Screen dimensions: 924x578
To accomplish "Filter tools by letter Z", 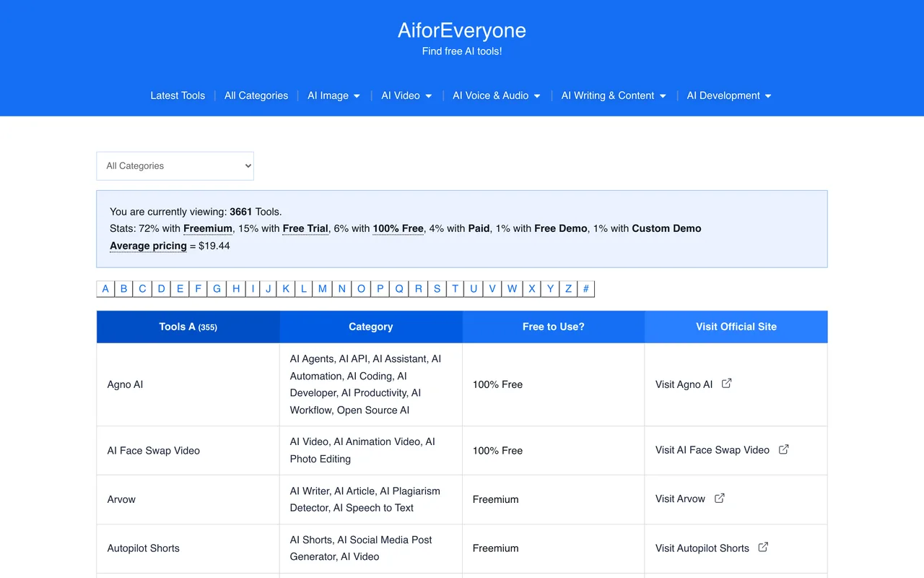I will 568,289.
